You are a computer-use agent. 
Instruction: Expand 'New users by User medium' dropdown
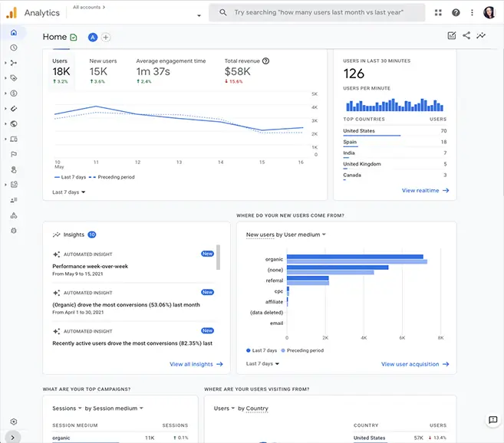(x=285, y=235)
